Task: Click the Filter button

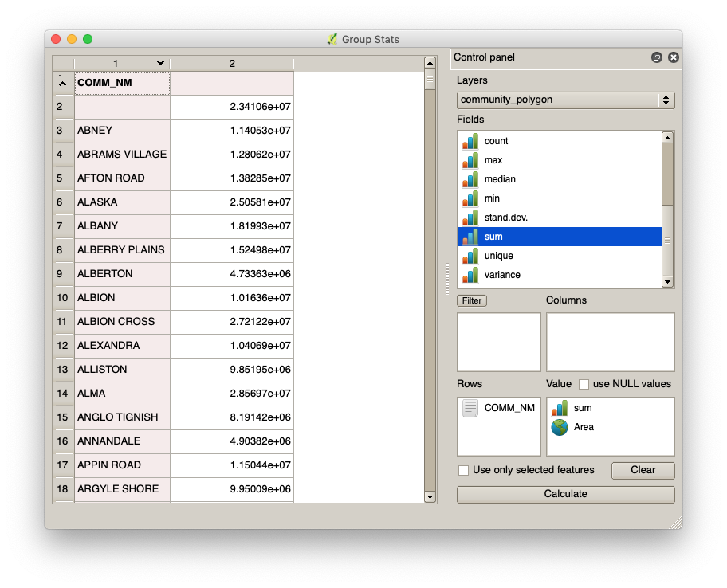Action: 472,300
